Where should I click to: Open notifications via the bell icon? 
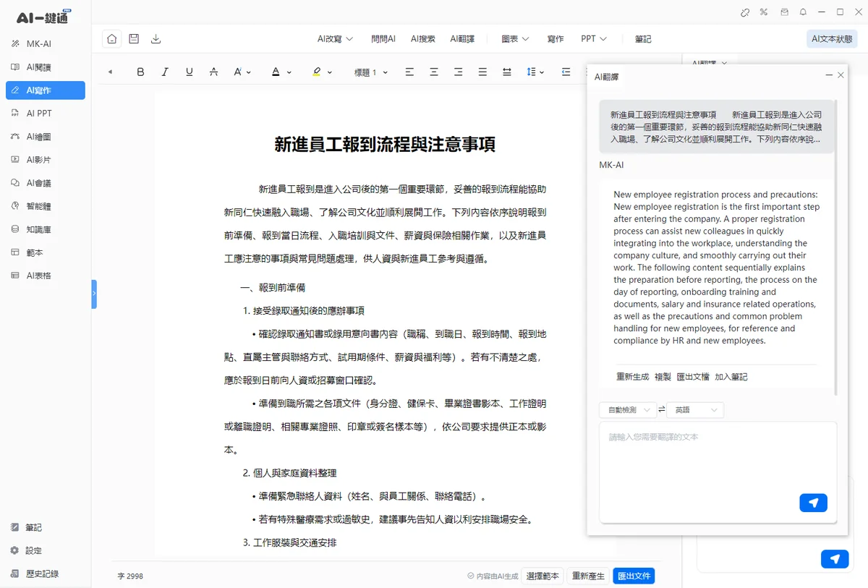tap(803, 12)
